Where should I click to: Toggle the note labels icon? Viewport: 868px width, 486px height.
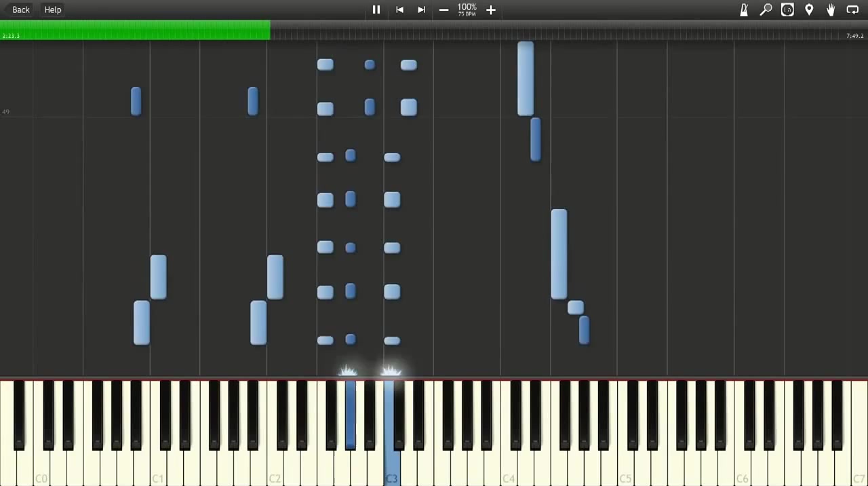pos(787,10)
